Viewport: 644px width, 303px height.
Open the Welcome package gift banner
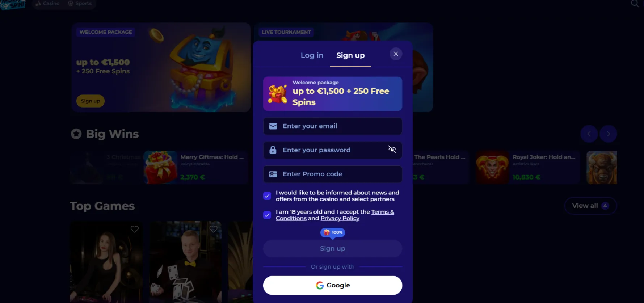tap(332, 93)
